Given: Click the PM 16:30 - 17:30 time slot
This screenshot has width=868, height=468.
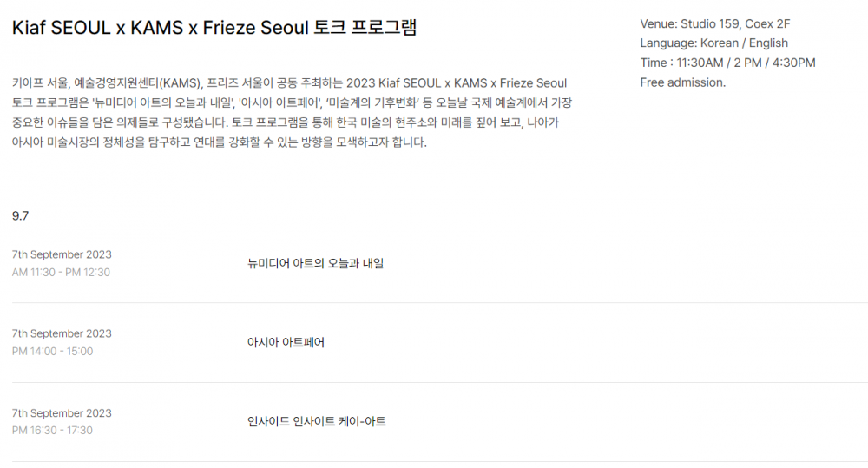Looking at the screenshot, I should [53, 431].
